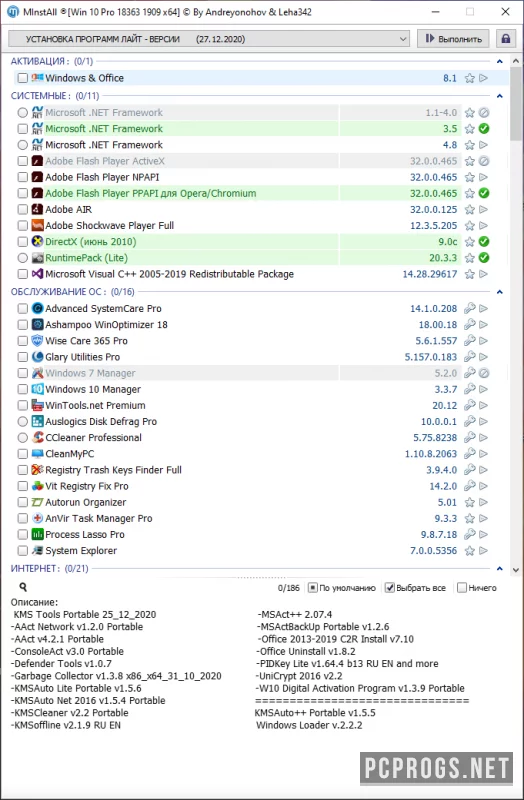The height and width of the screenshot is (800, 524).
Task: Collapse the ИНТЕРНЕТ section arrow
Action: (x=500, y=568)
